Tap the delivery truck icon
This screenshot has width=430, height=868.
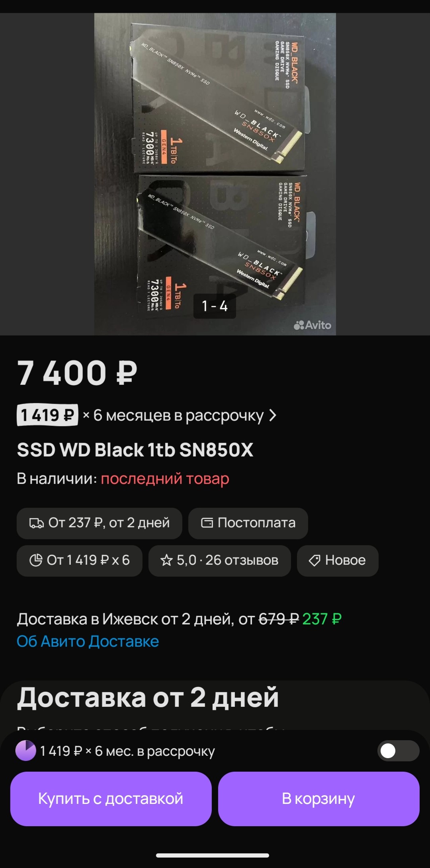coord(36,523)
